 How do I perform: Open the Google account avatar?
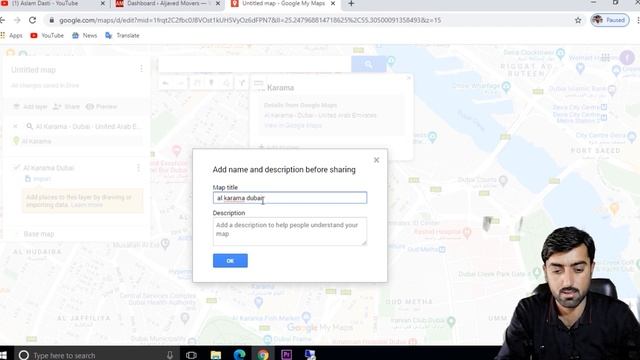627,58
